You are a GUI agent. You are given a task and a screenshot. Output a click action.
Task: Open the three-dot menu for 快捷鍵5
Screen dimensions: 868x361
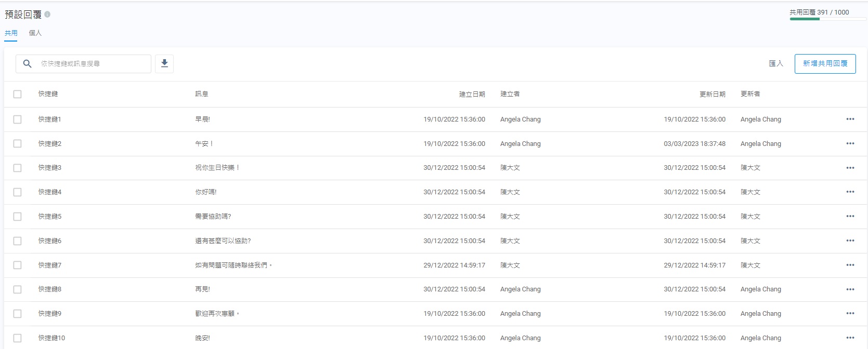click(850, 216)
